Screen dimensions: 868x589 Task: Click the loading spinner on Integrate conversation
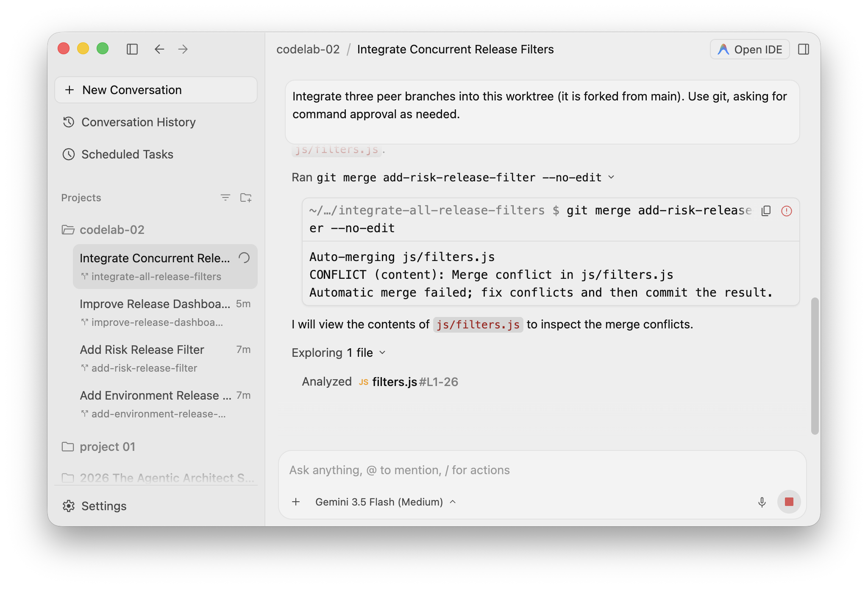[x=244, y=258]
